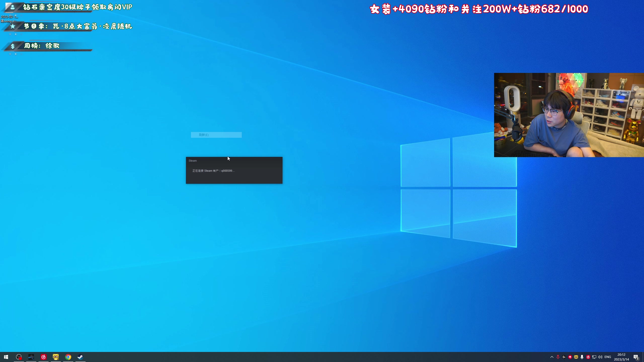
Task: Open OBS Studio from the taskbar
Action: pos(19,357)
